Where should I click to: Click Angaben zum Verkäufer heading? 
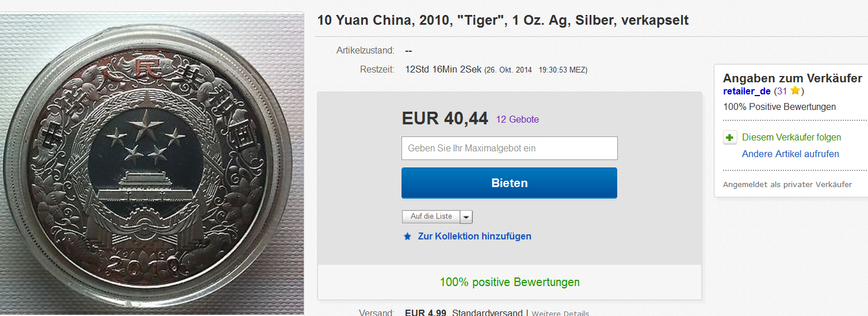coord(792,78)
